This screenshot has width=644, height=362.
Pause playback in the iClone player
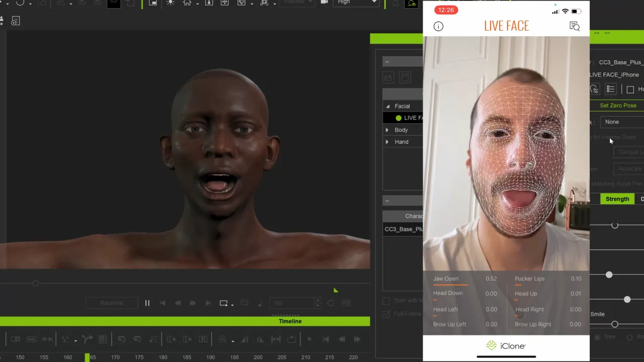(x=147, y=303)
